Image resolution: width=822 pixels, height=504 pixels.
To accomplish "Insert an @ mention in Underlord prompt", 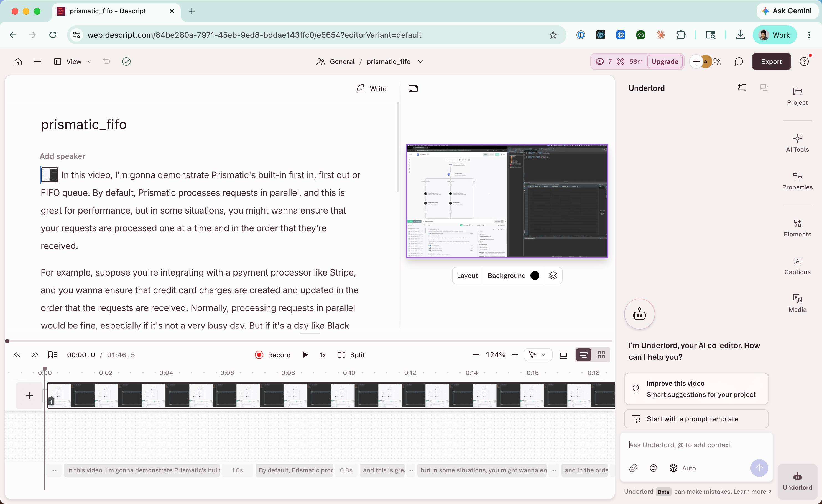I will coord(653,468).
